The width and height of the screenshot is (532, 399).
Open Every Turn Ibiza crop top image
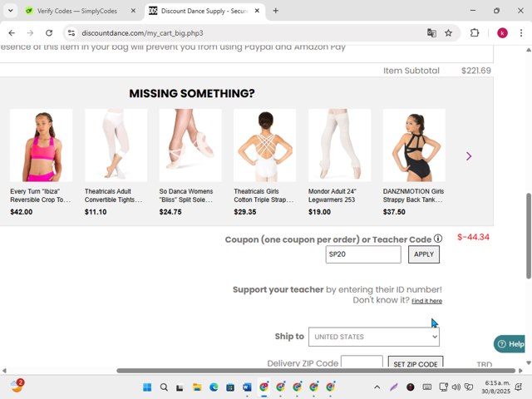click(x=41, y=145)
